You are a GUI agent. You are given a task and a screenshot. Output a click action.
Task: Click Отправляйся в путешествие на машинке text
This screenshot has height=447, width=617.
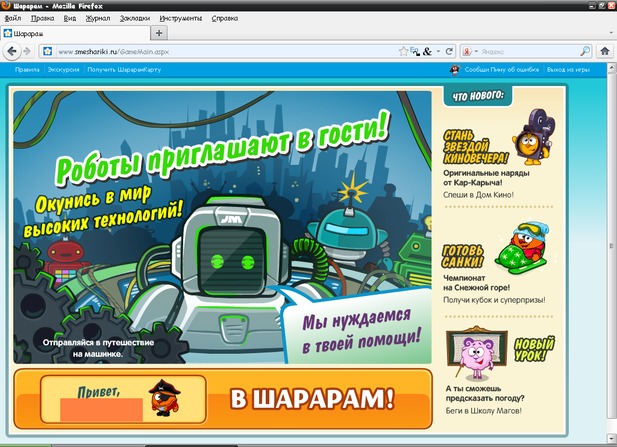point(98,348)
